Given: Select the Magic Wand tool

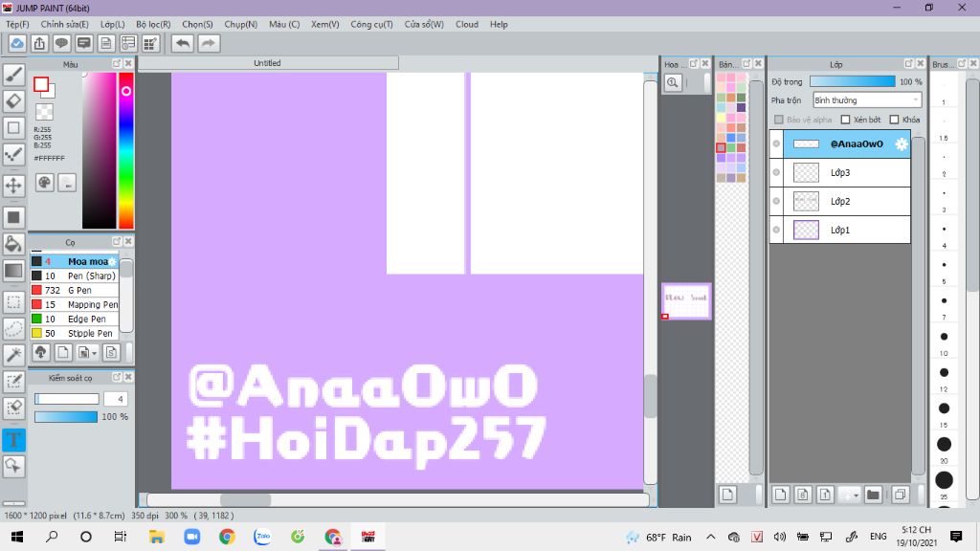Looking at the screenshot, I should pyautogui.click(x=13, y=355).
